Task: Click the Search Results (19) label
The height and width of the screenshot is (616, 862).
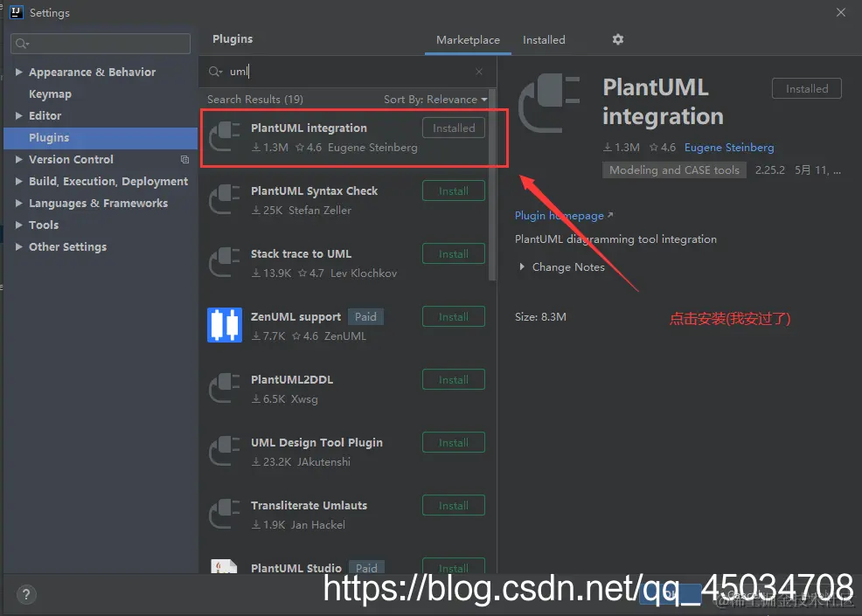Action: click(255, 100)
